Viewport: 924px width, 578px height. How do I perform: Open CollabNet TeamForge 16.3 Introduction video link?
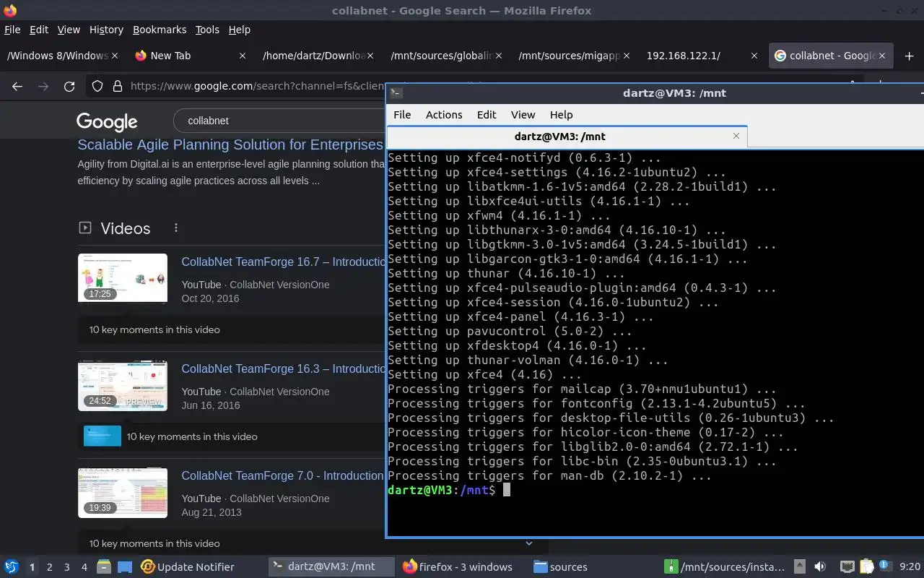click(x=283, y=369)
